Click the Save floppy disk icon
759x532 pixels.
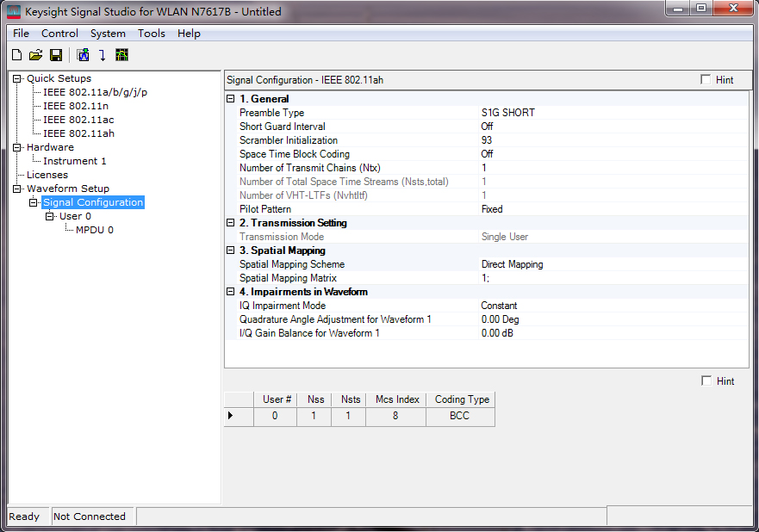coord(55,55)
